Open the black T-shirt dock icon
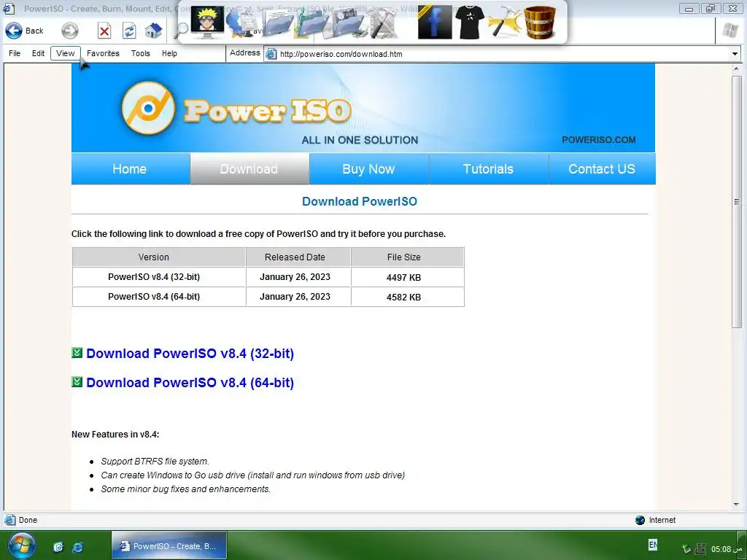 pos(469,21)
